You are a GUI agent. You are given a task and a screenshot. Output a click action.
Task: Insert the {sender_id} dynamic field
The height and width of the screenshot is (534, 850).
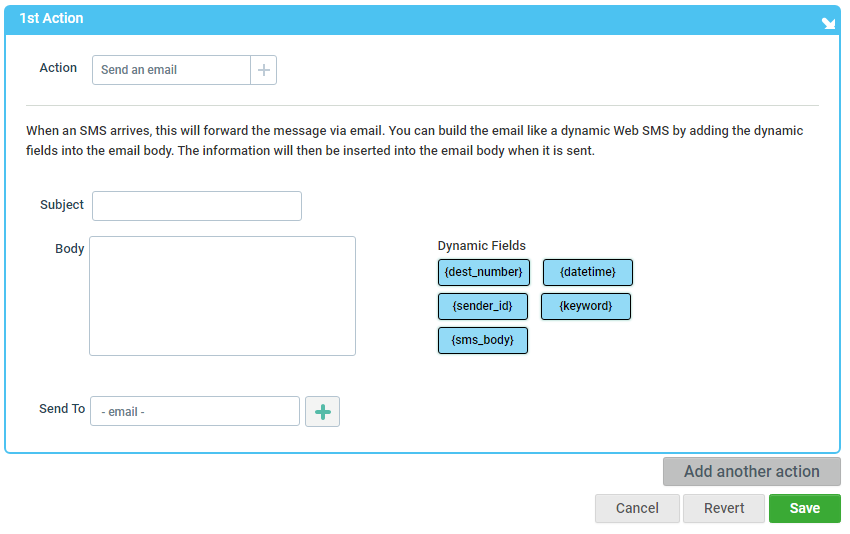482,306
